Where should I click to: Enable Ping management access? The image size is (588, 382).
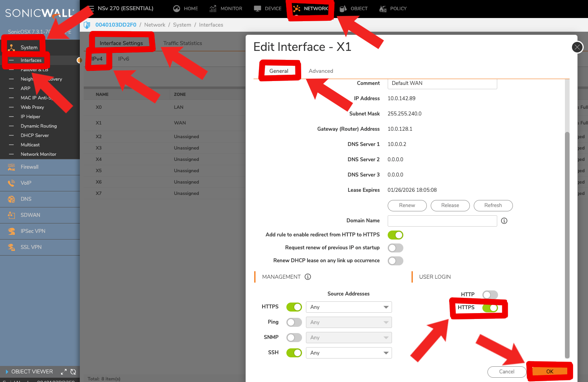[x=294, y=322]
